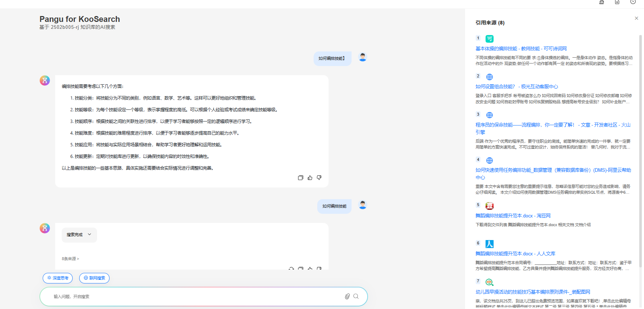Click the source number badge 6
This screenshot has width=644, height=309.
click(478, 243)
